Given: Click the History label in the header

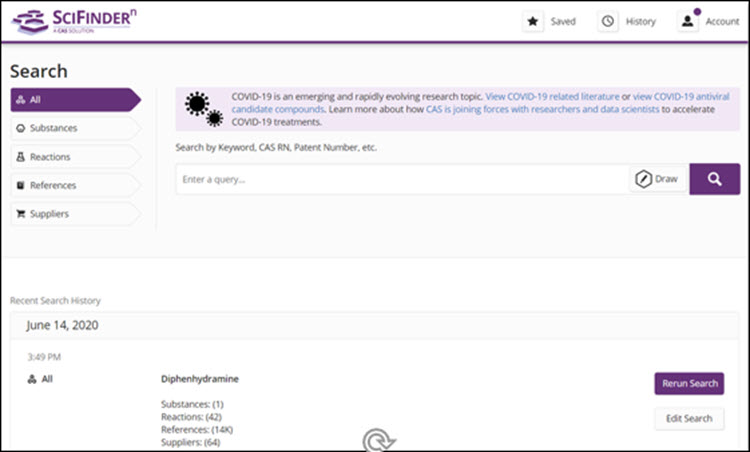Looking at the screenshot, I should (640, 22).
